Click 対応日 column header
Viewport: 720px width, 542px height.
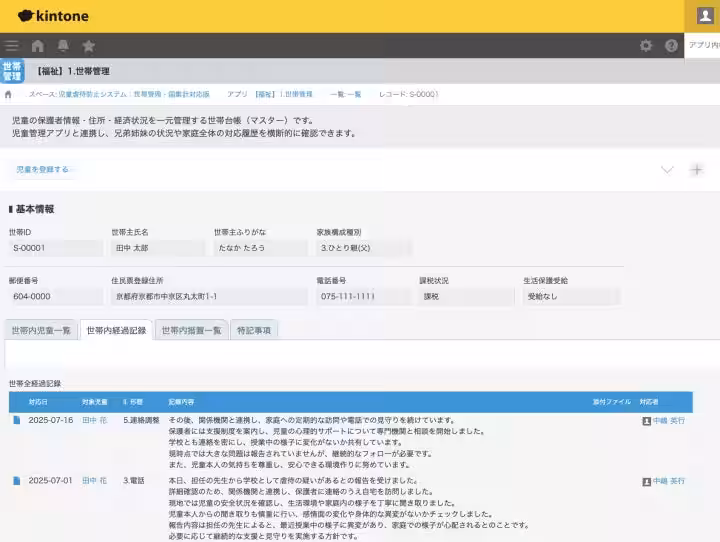(38, 402)
